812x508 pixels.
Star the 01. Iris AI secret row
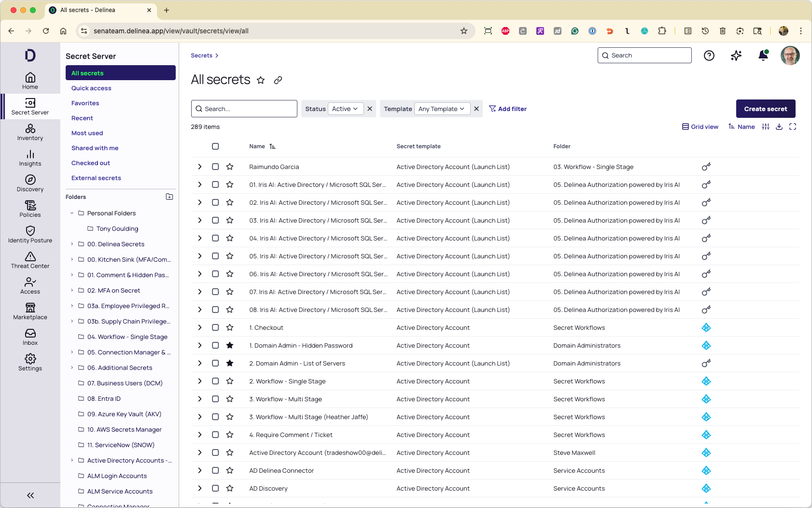coord(230,184)
